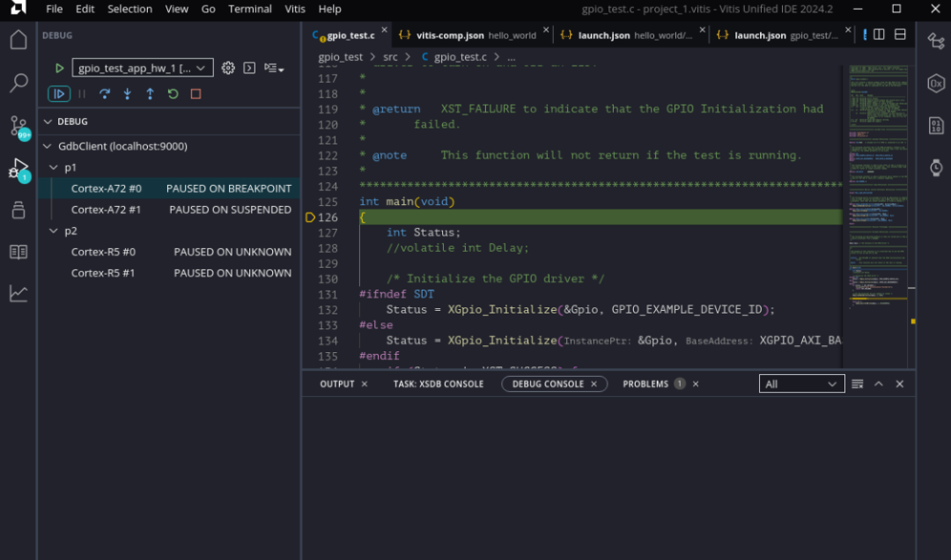Open launch configuration gear settings
The image size is (951, 560).
click(228, 68)
